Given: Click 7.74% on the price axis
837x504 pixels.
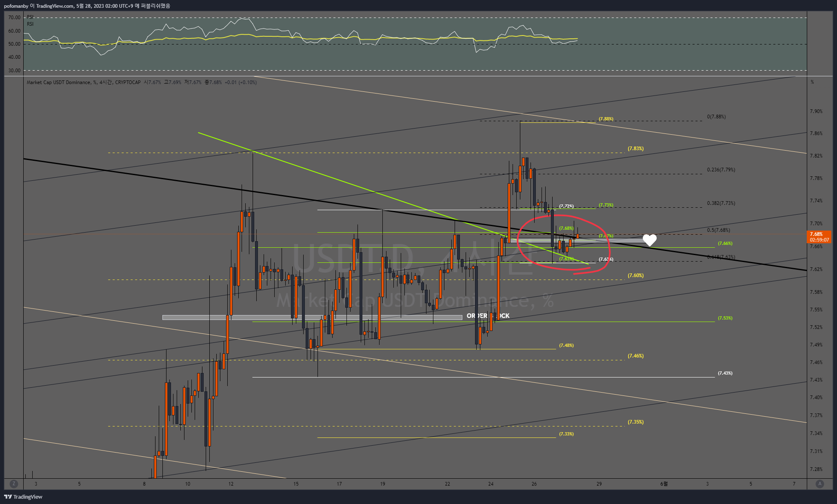Looking at the screenshot, I should tap(816, 201).
